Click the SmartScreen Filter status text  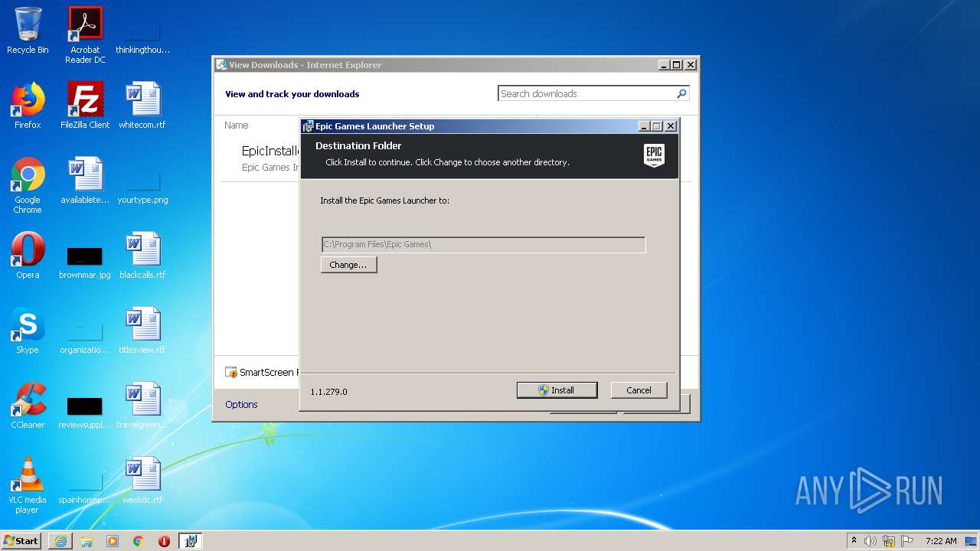267,373
